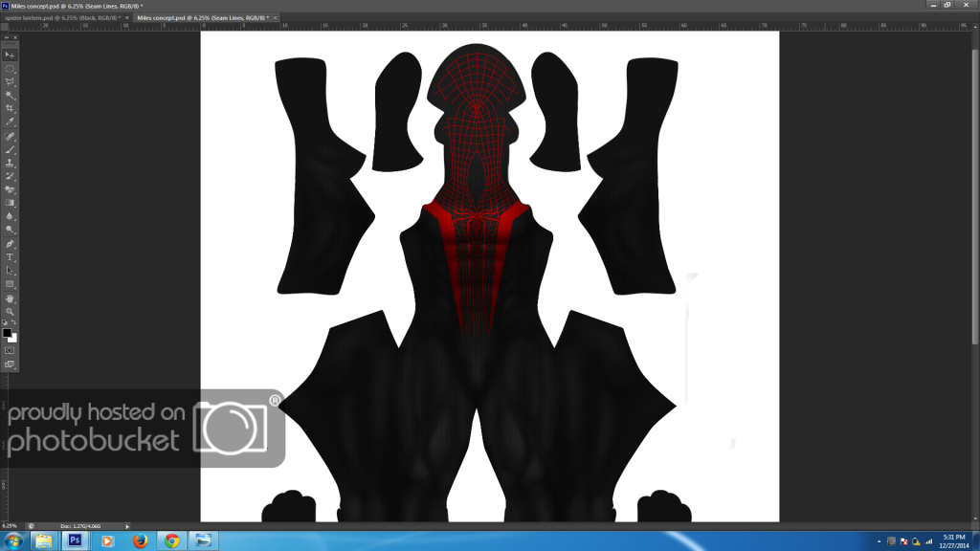Launch Firefox from the taskbar

tap(140, 541)
